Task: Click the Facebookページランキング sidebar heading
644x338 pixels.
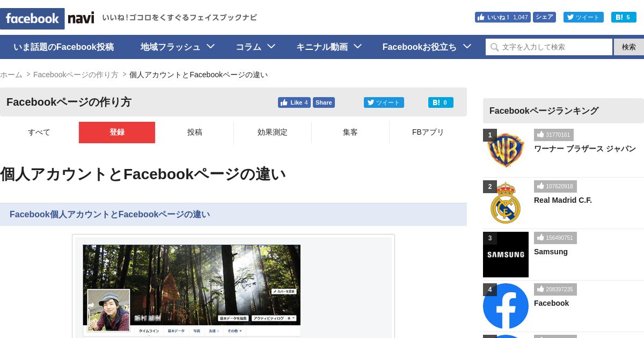Action: [544, 111]
